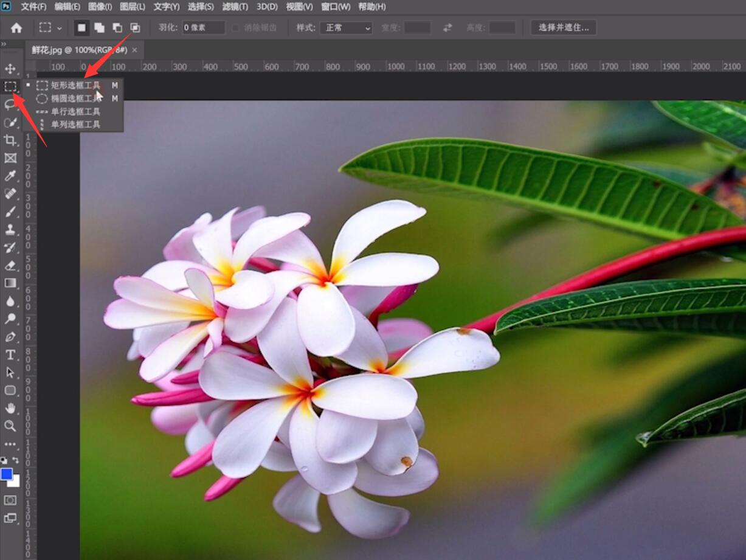This screenshot has height=560, width=746.
Task: Choose 矩形选框工具 from the flyout
Action: [73, 86]
